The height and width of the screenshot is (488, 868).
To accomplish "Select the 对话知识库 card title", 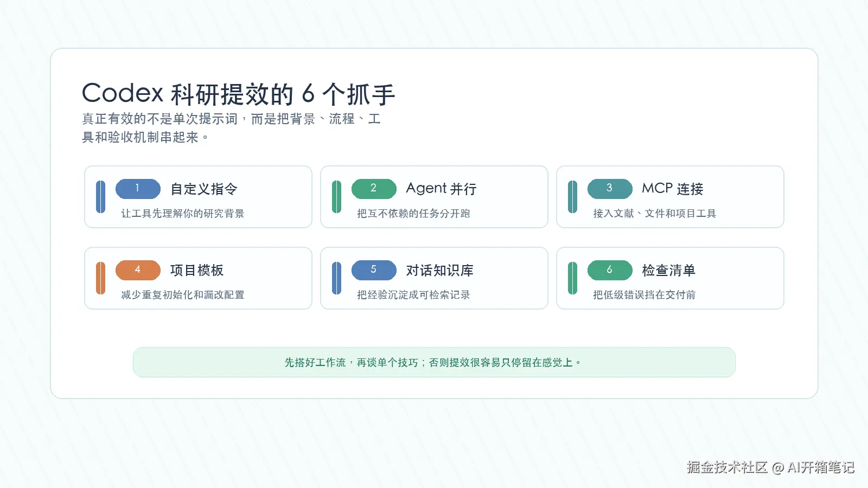I will (440, 270).
